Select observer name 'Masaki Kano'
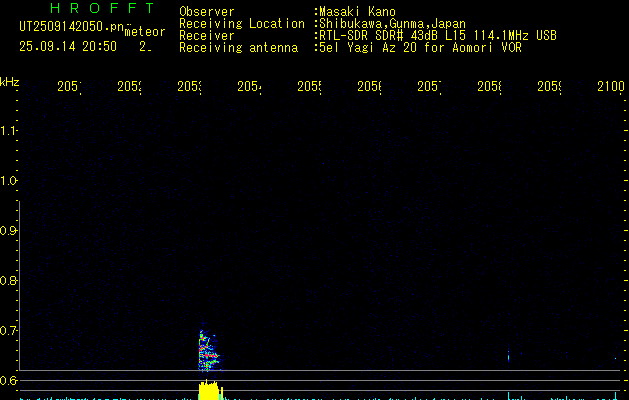 357,12
